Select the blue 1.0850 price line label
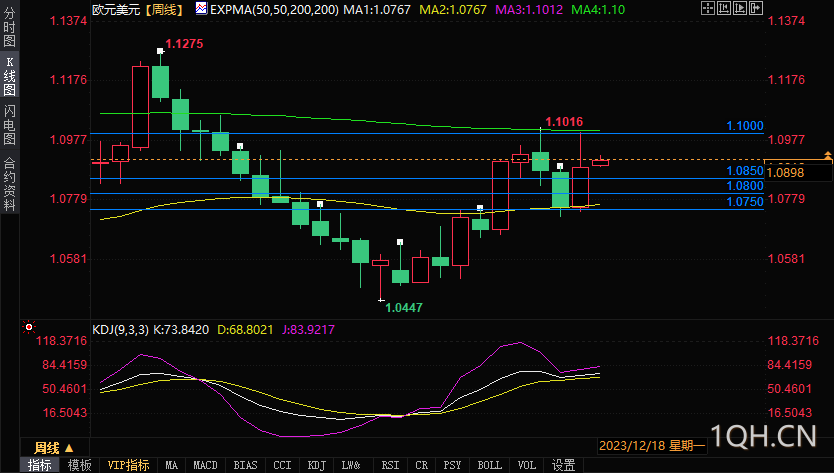This screenshot has height=473, width=834. coord(745,171)
